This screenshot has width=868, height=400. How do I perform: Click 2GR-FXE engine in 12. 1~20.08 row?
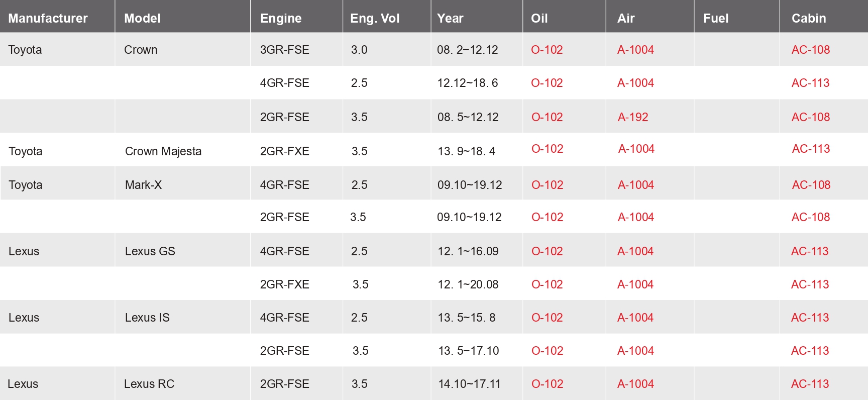click(x=285, y=284)
